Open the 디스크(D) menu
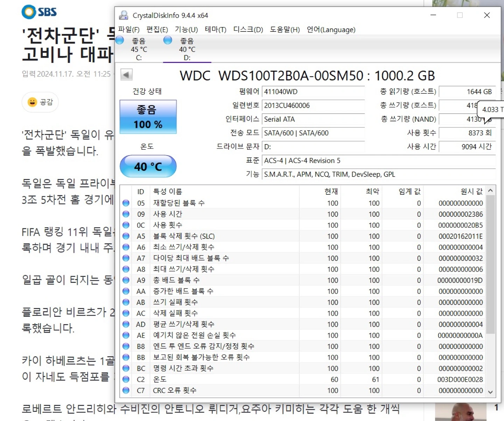Screen dimensions: 504x421 [x=248, y=30]
